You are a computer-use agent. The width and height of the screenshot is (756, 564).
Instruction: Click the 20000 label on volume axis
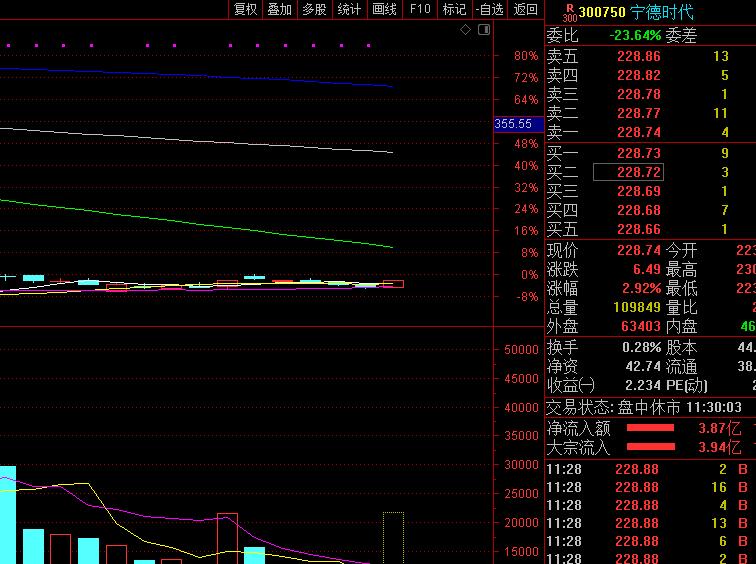click(x=521, y=523)
